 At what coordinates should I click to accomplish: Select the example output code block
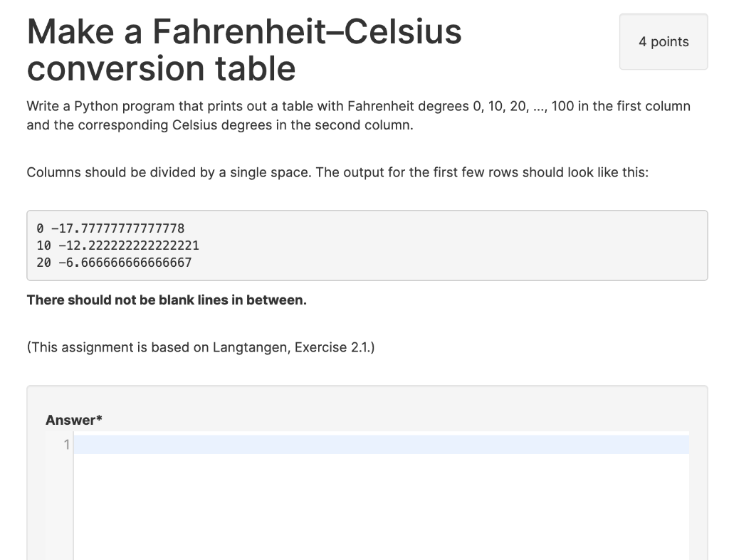(367, 245)
